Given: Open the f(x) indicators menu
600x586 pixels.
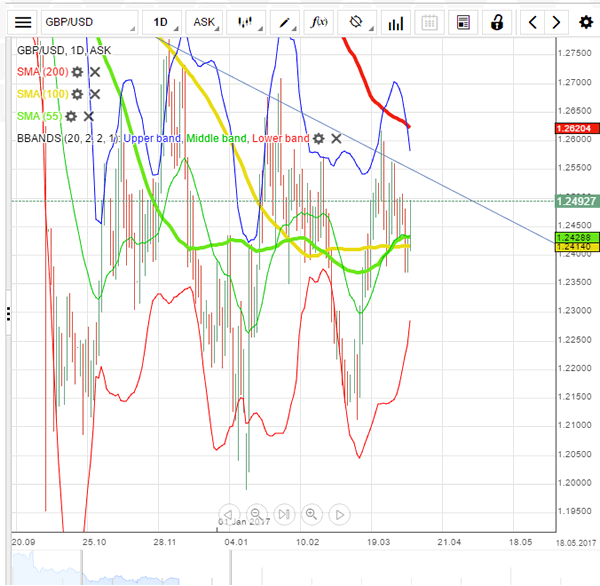Looking at the screenshot, I should click(320, 22).
